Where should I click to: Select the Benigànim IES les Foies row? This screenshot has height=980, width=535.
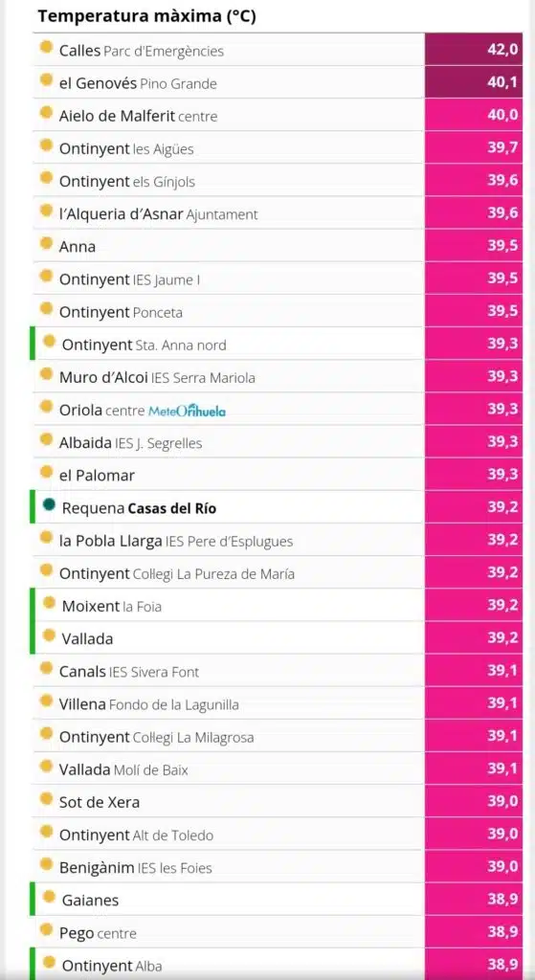point(277,865)
